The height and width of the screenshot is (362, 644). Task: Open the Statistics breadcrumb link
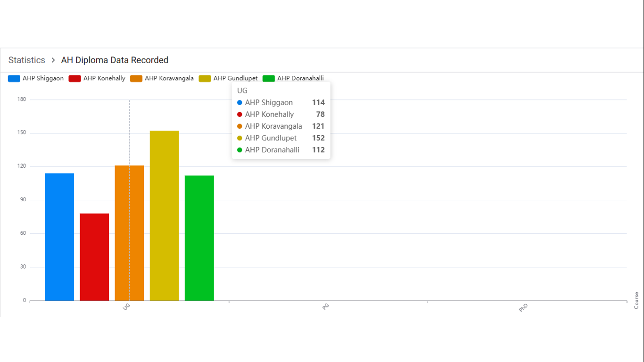coord(27,60)
